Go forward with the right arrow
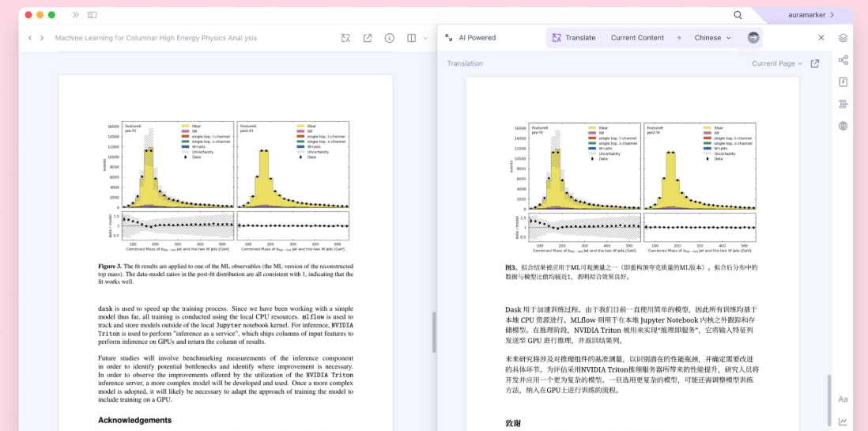This screenshot has height=431, width=868. [42, 38]
